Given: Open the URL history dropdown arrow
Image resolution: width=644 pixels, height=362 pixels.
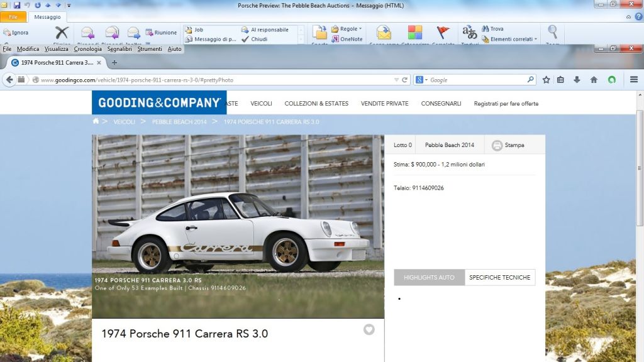Looking at the screenshot, I should tap(396, 80).
